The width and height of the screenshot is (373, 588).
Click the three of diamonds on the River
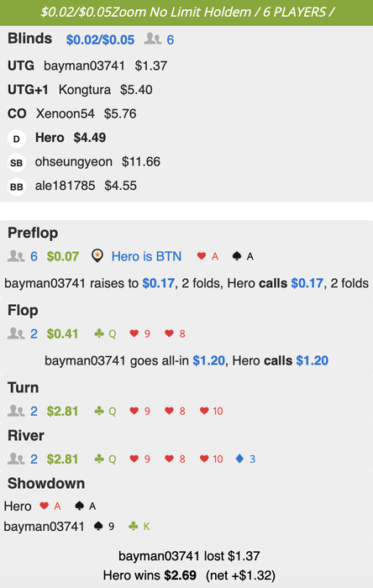pyautogui.click(x=245, y=459)
